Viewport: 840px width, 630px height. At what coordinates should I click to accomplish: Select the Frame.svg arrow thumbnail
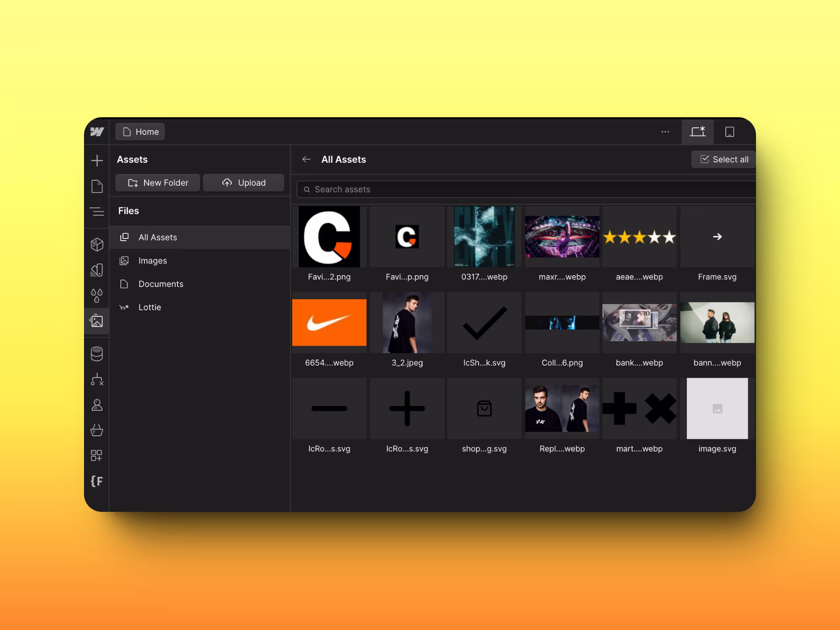717,237
